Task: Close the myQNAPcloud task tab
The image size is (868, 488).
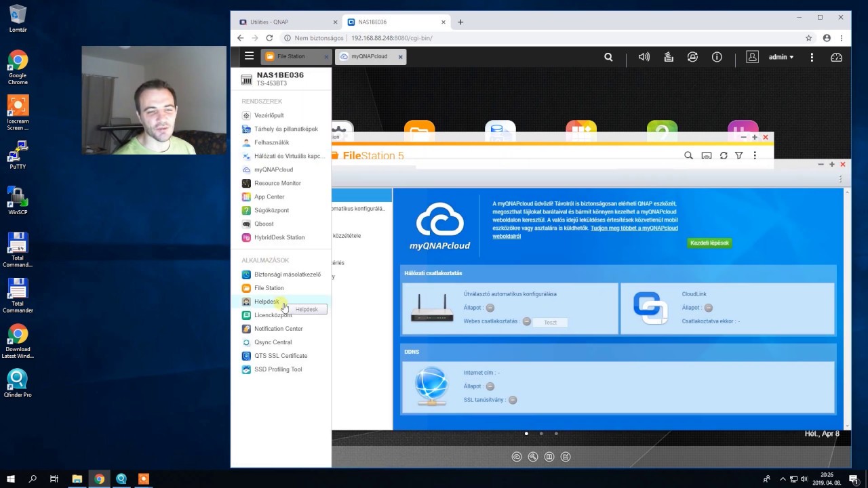Action: [400, 57]
